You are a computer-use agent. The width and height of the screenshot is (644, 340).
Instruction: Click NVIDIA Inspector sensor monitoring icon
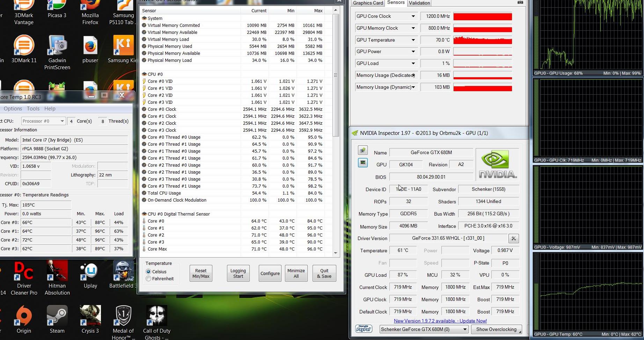363,163
